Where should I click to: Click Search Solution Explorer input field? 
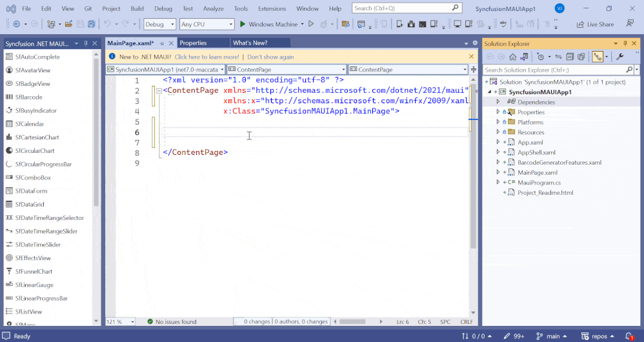tap(558, 70)
